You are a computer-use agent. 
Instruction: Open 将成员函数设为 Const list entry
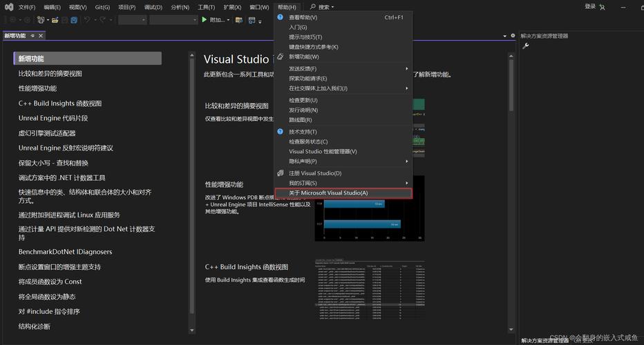point(50,282)
